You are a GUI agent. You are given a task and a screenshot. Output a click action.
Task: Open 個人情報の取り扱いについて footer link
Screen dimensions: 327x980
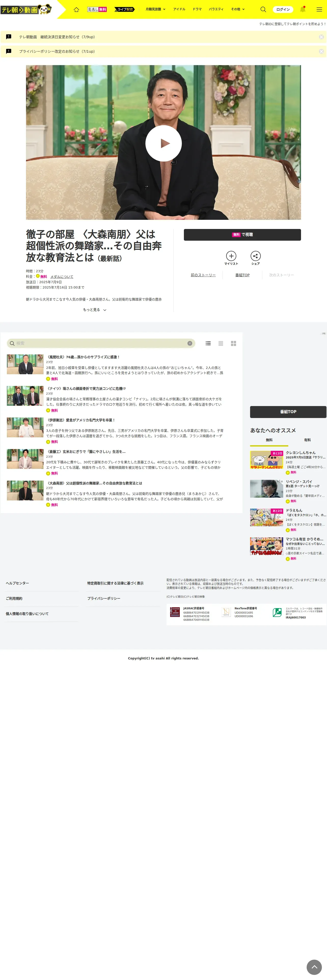[x=27, y=614]
